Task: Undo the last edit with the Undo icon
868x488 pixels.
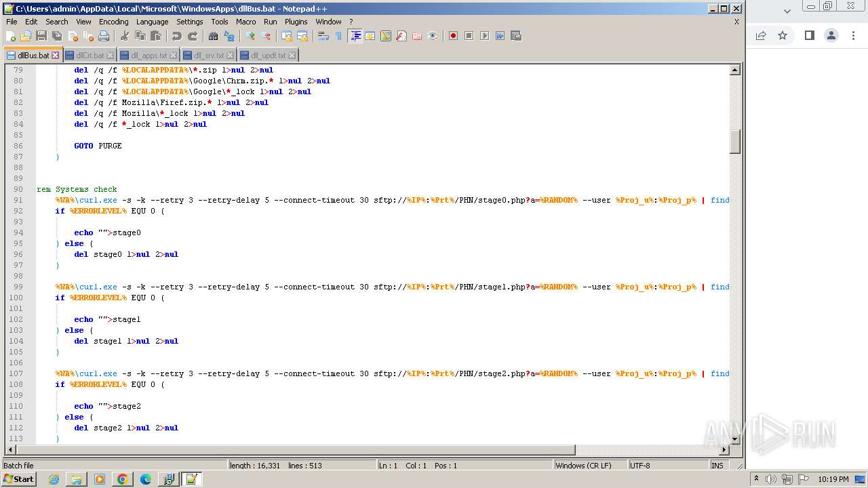Action: click(x=177, y=36)
